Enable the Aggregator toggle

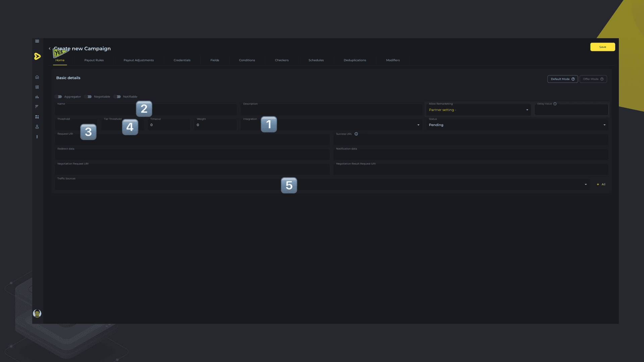coord(59,97)
